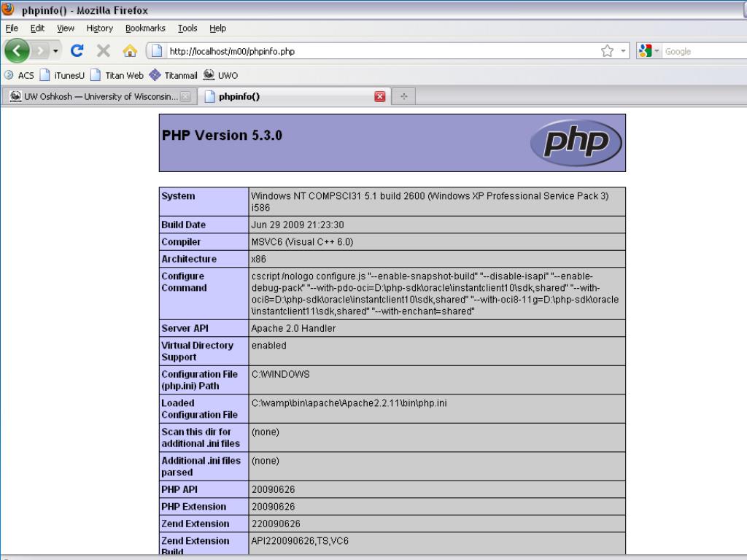Click the page icon in the address bar
747x560 pixels.
pyautogui.click(x=157, y=51)
